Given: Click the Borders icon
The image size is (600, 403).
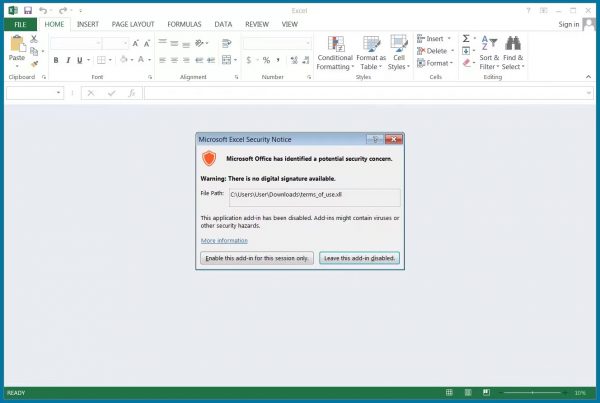Looking at the screenshot, I should coord(101,60).
